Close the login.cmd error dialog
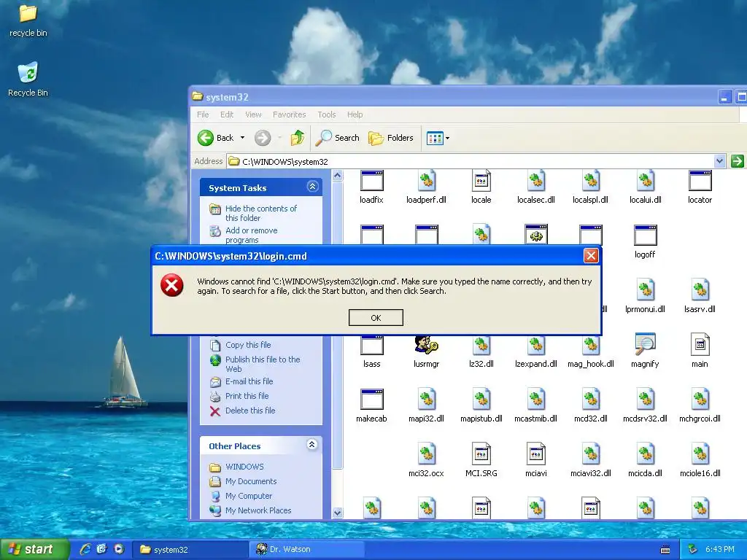This screenshot has width=747, height=560. (x=591, y=256)
